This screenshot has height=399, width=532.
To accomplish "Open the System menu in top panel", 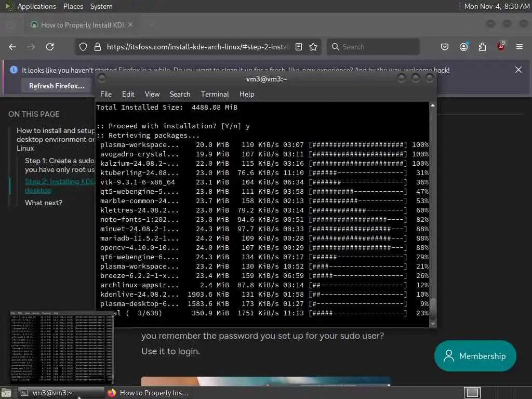I will tap(101, 6).
